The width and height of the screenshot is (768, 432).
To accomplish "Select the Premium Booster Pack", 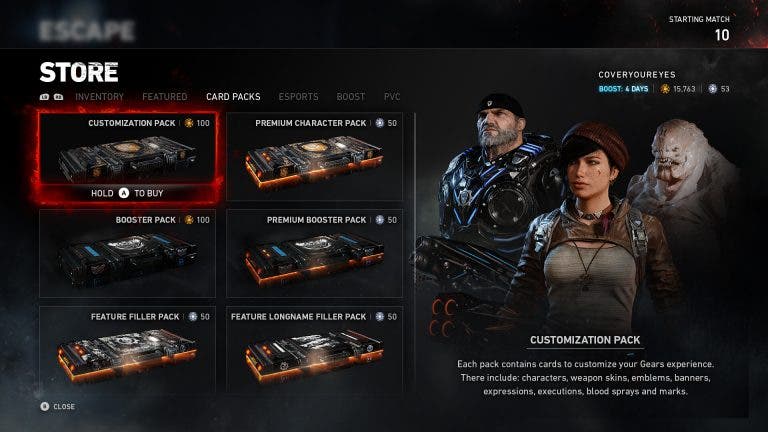I will pos(314,253).
